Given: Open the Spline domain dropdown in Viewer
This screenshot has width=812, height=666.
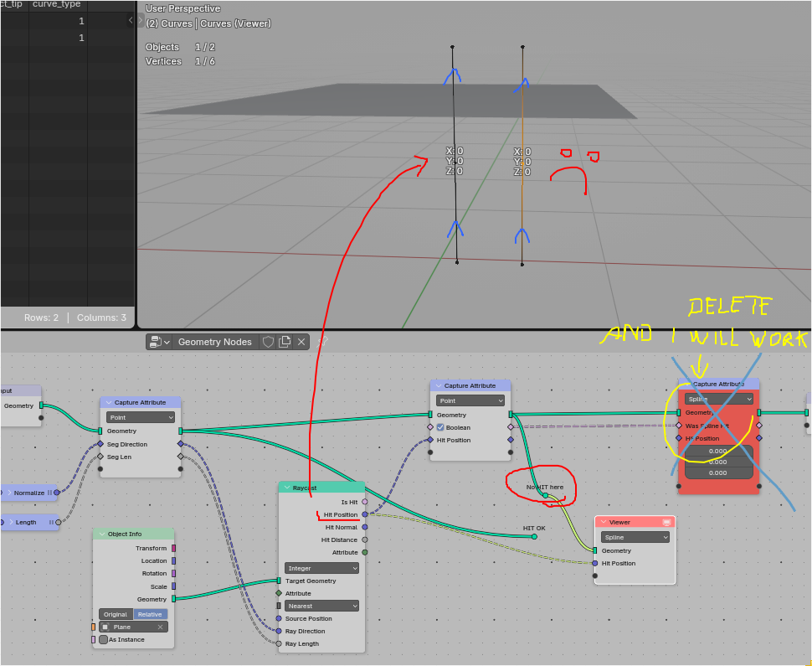Looking at the screenshot, I should [635, 538].
